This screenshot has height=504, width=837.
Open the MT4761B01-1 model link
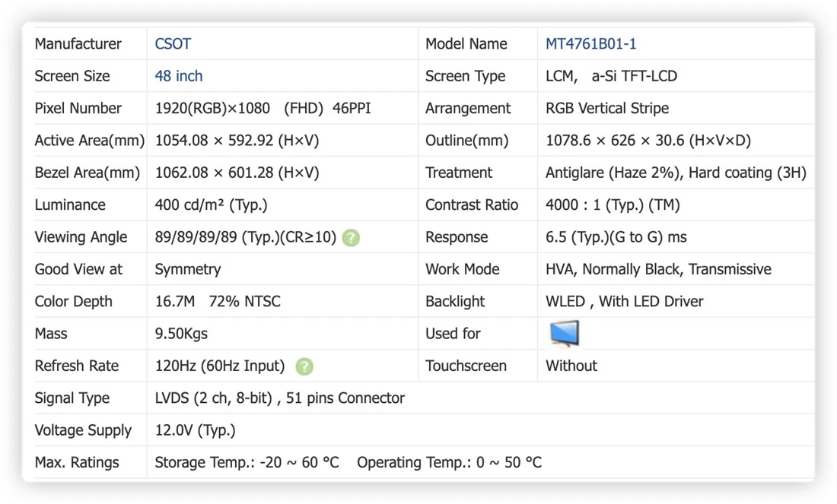[590, 44]
